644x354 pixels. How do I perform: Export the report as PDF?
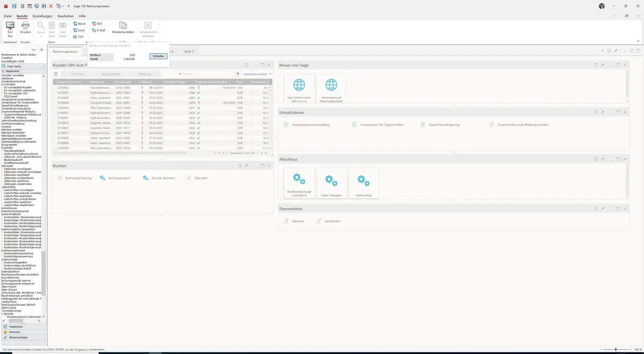coord(97,24)
